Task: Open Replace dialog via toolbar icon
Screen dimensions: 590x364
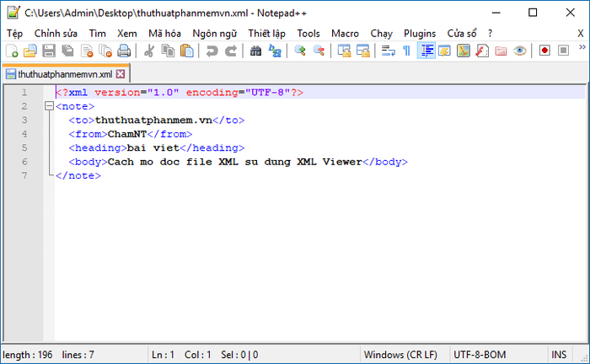Action: click(x=275, y=51)
